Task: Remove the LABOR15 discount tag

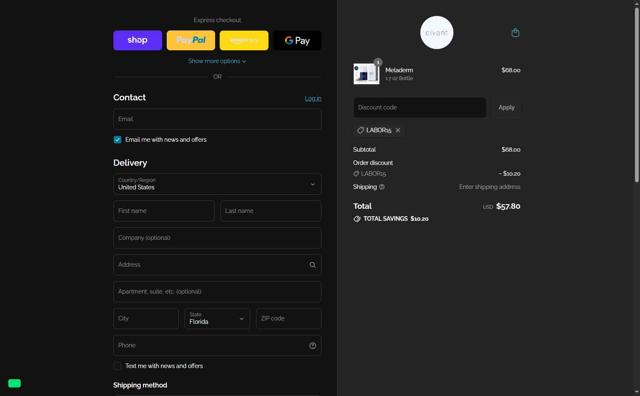Action: (398, 130)
